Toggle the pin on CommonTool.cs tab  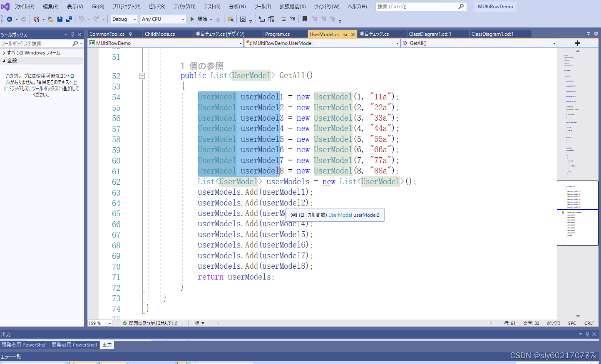(130, 34)
